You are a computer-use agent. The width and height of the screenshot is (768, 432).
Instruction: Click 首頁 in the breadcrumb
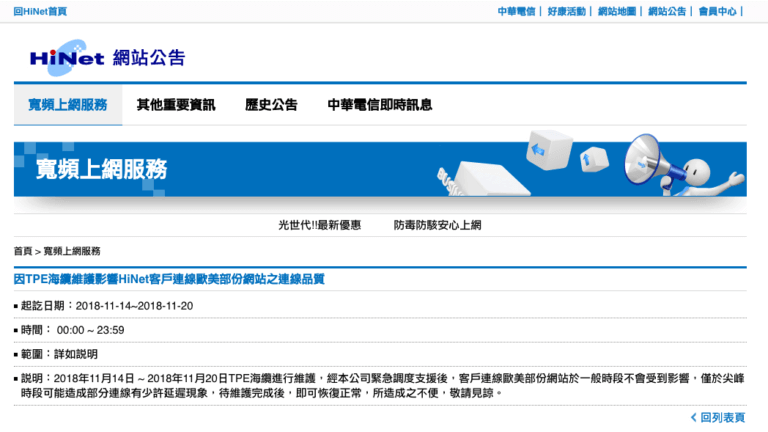(x=23, y=251)
